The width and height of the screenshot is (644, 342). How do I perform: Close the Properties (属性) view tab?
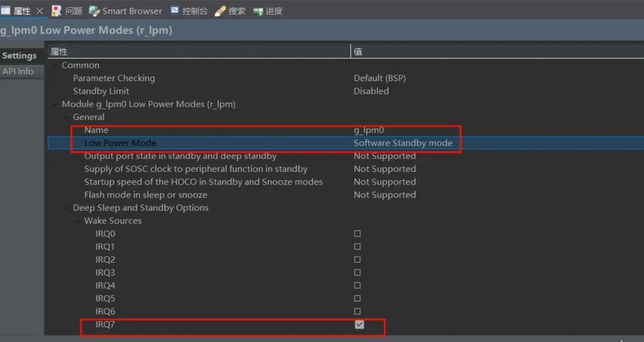coord(39,11)
